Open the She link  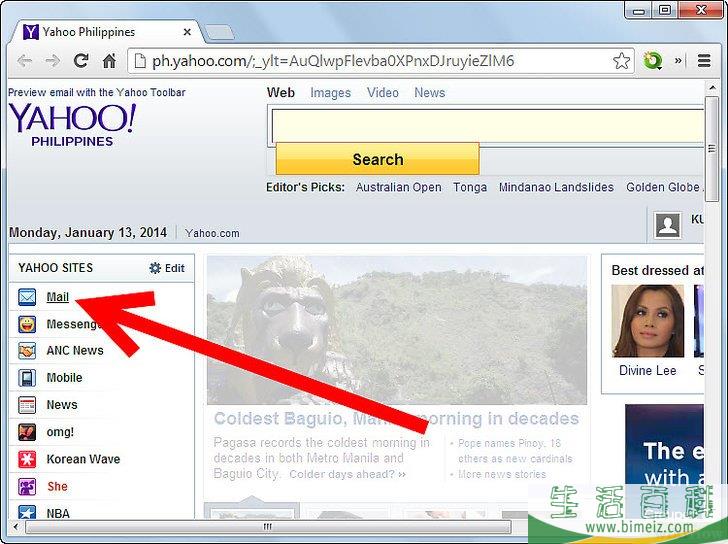coord(57,486)
